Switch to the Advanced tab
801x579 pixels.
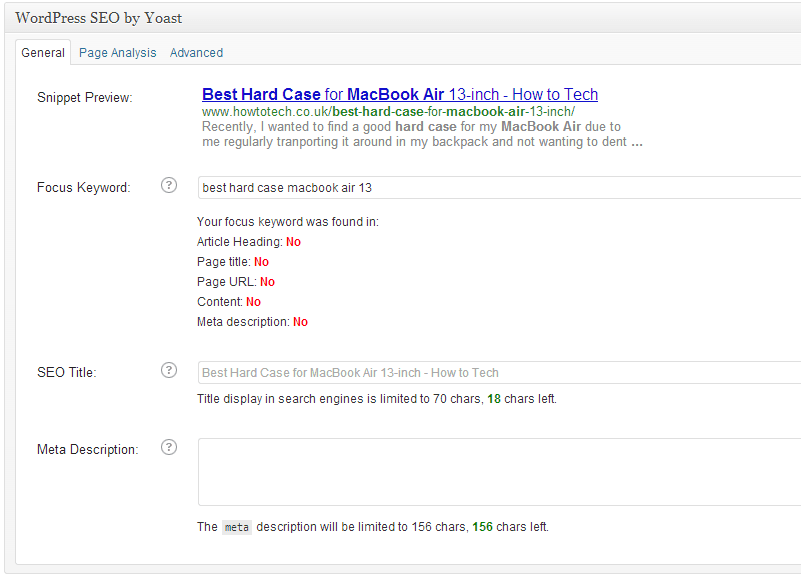(x=196, y=52)
